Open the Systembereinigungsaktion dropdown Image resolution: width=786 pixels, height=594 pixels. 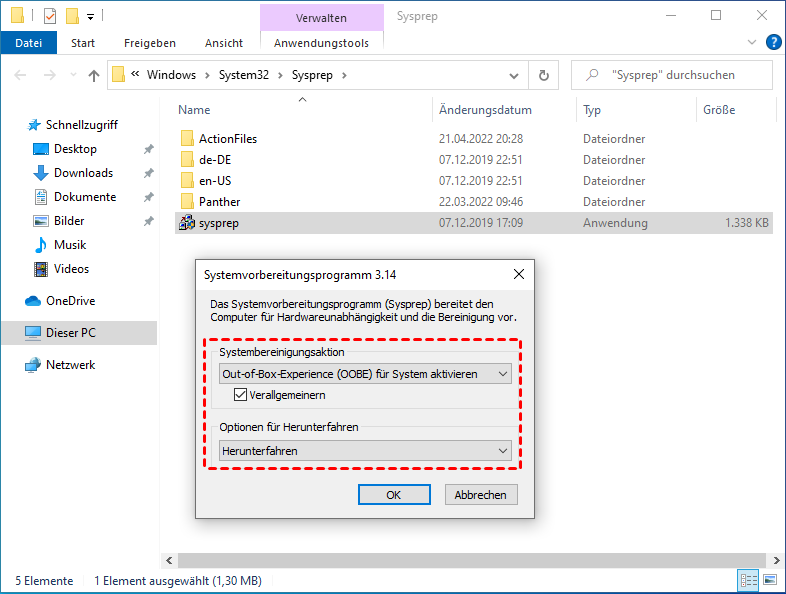(x=365, y=374)
